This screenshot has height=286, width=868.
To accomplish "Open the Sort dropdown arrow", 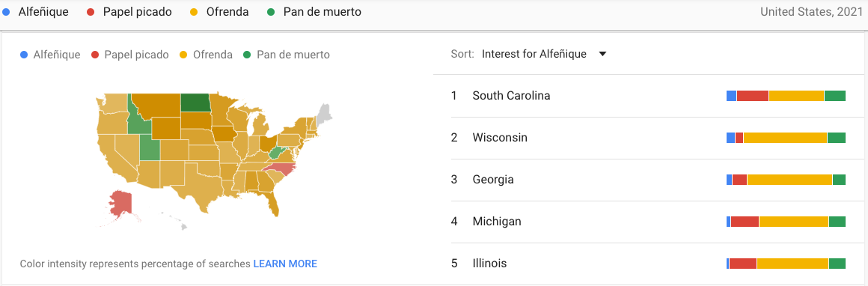I will (x=603, y=55).
